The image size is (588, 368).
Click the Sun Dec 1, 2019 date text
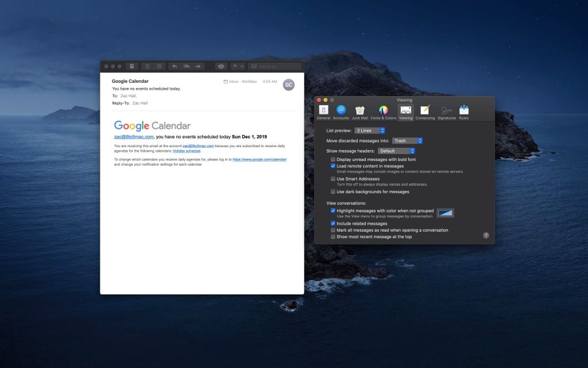[249, 137]
